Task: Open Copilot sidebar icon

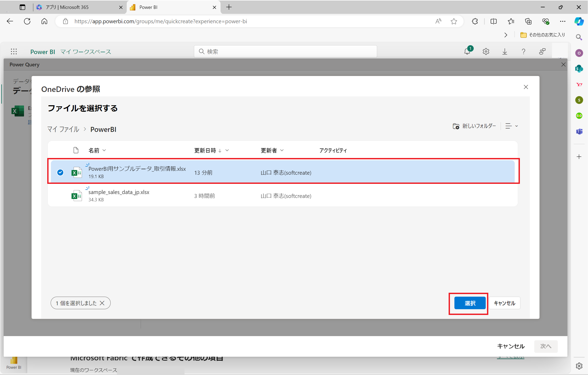Action: pos(579,21)
